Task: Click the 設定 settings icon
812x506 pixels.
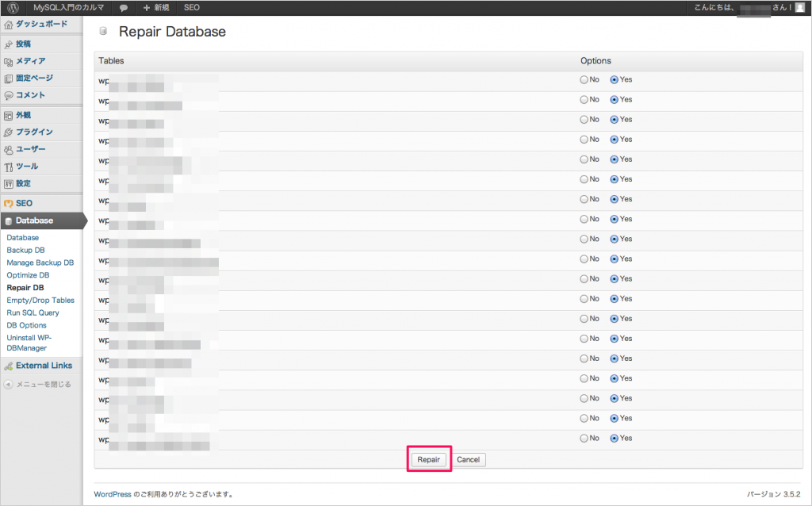Action: [8, 184]
